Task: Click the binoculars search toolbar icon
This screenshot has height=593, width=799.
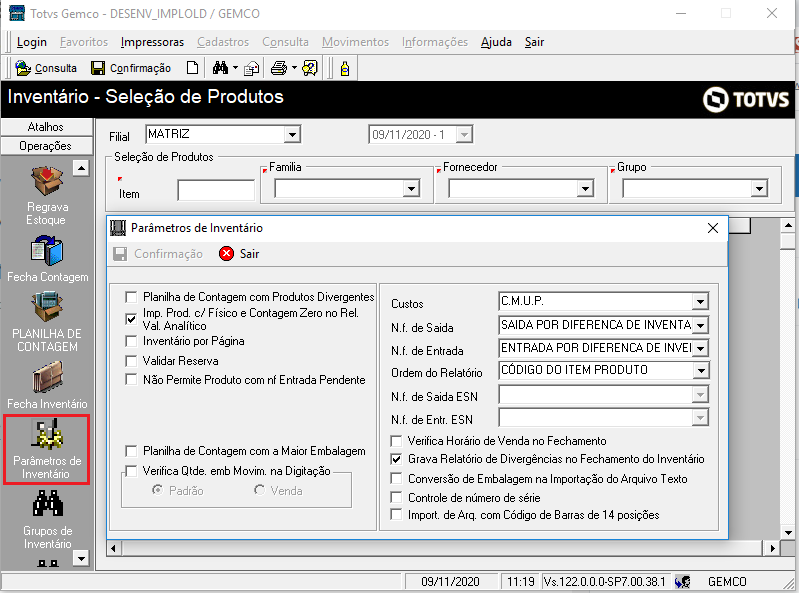Action: [x=220, y=68]
